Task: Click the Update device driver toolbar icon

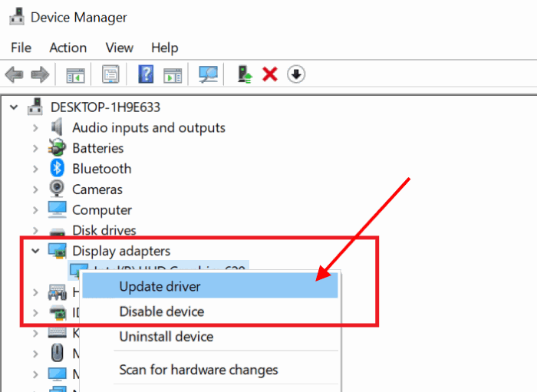Action: click(x=245, y=74)
